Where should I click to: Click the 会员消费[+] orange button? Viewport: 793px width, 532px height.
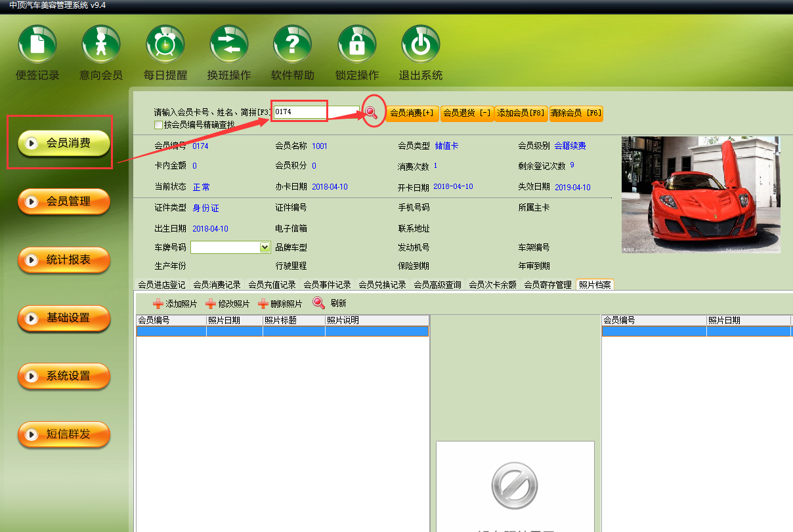pyautogui.click(x=412, y=113)
